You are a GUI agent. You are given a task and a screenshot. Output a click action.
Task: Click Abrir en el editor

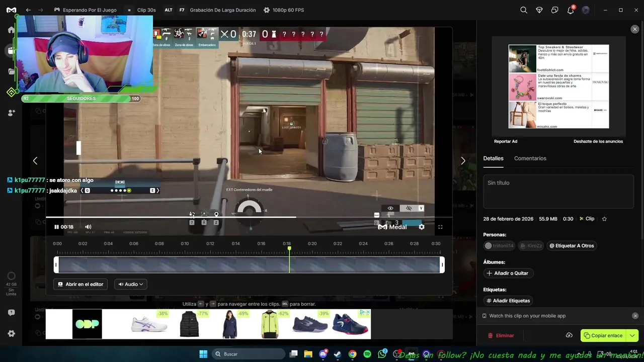tap(80, 284)
